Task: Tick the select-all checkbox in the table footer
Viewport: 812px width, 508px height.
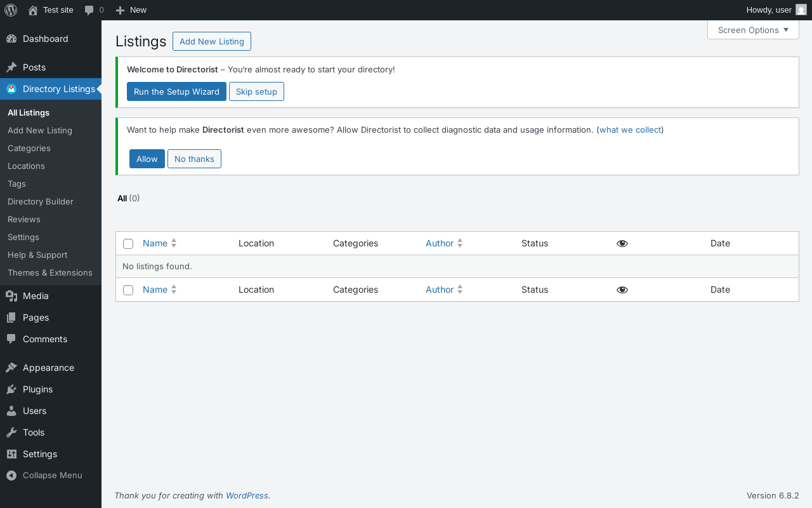Action: [128, 290]
